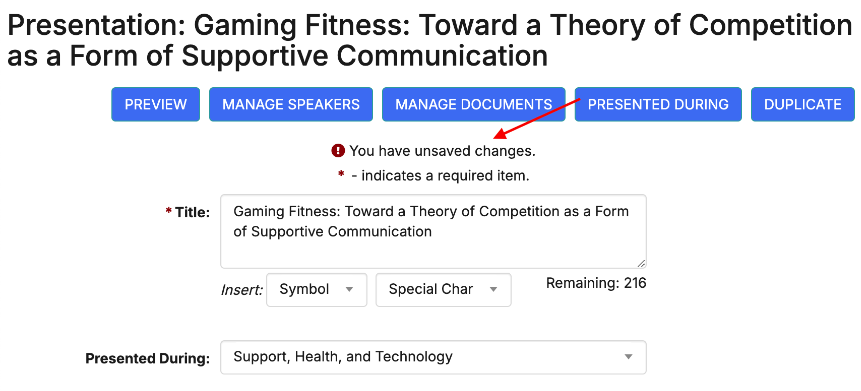This screenshot has width=861, height=391.
Task: Click the PRESENTED DURING button
Action: [658, 104]
